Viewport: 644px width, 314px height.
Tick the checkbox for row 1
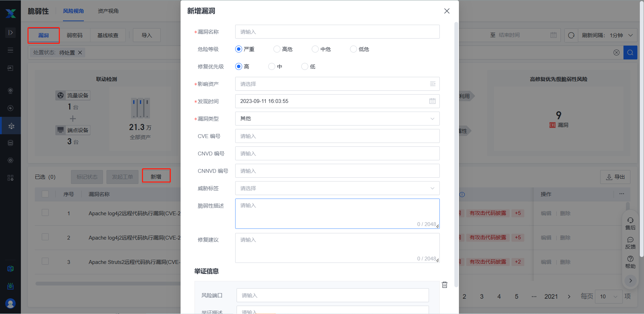(45, 212)
